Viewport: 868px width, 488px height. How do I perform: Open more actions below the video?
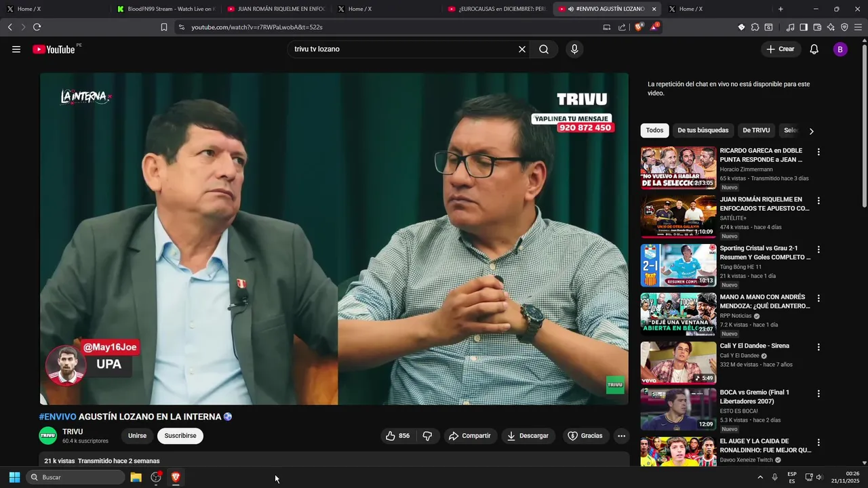[x=621, y=436]
